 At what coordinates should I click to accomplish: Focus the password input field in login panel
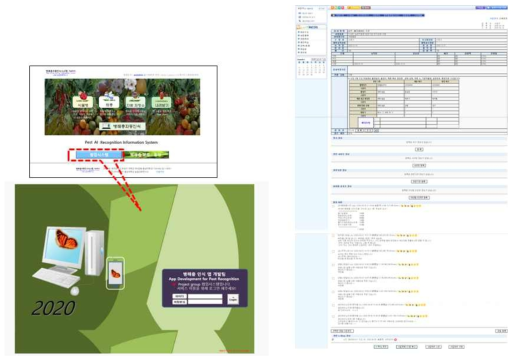[205, 302]
